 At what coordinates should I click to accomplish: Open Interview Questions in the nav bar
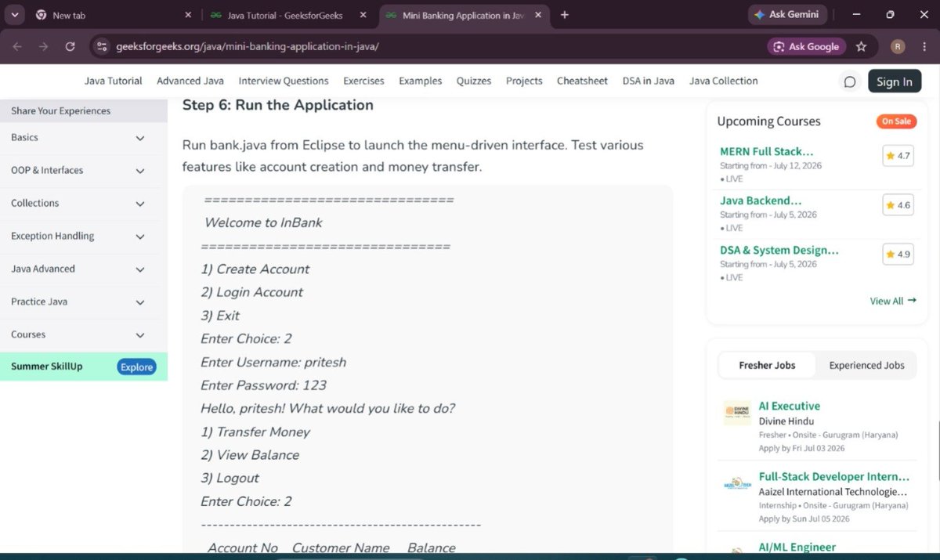284,81
